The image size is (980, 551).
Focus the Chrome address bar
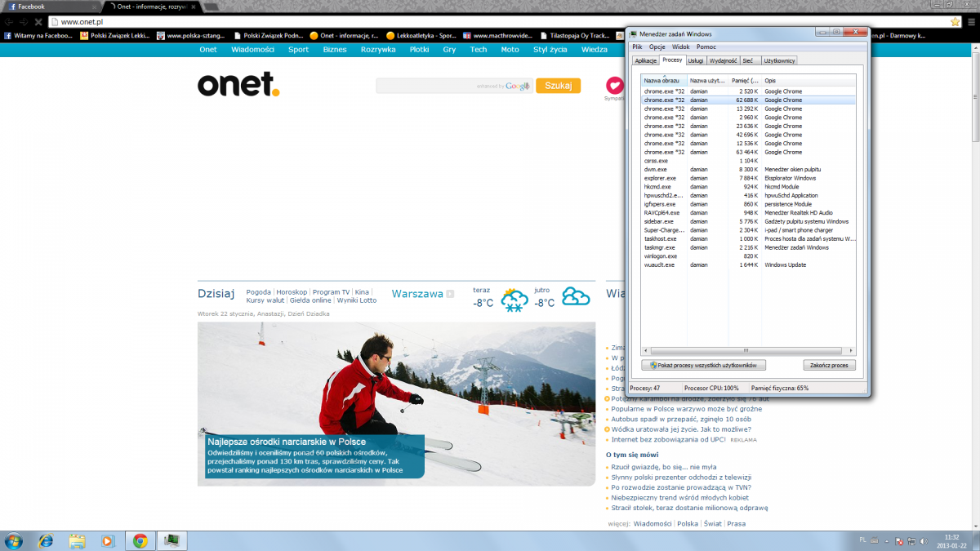498,21
